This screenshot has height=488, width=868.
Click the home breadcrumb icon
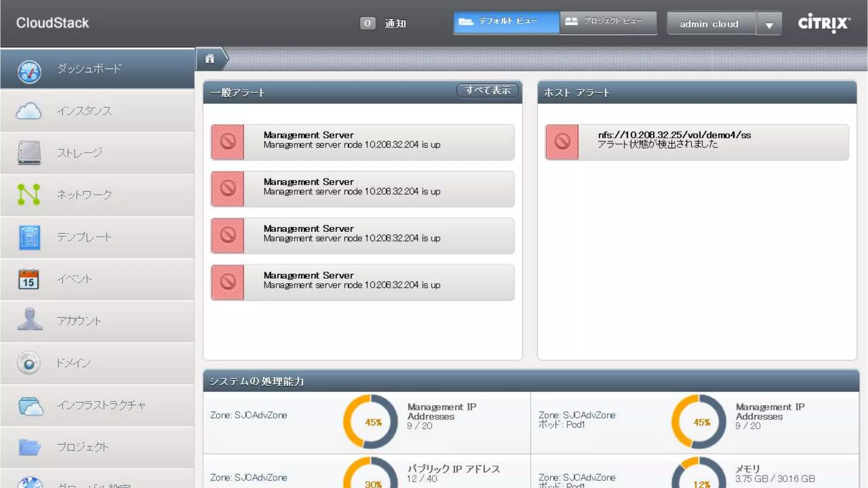coord(210,59)
